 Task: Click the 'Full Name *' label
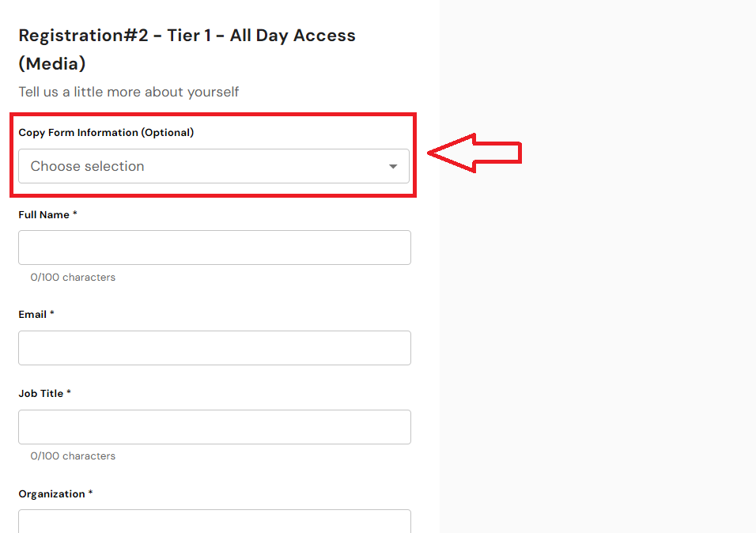coord(48,215)
